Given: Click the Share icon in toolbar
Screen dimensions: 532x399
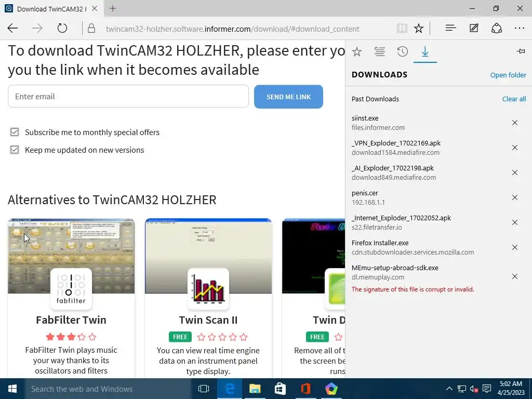Looking at the screenshot, I should (x=497, y=28).
